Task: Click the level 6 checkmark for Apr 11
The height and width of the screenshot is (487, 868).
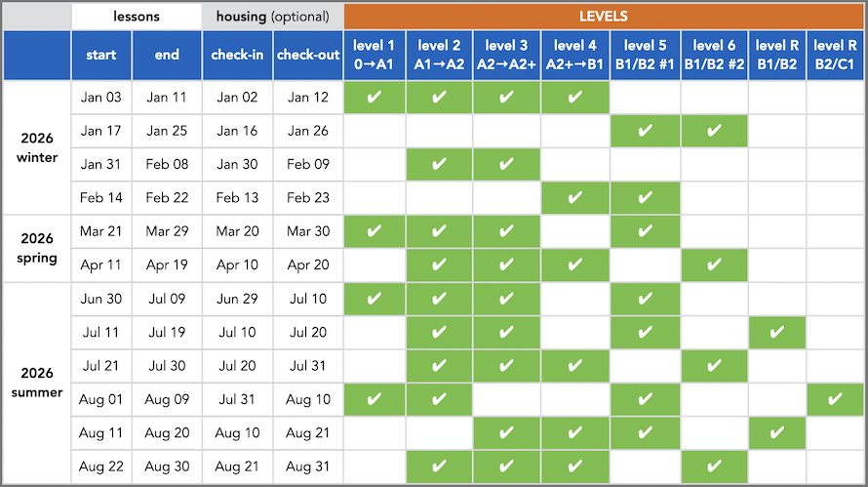Action: [715, 264]
